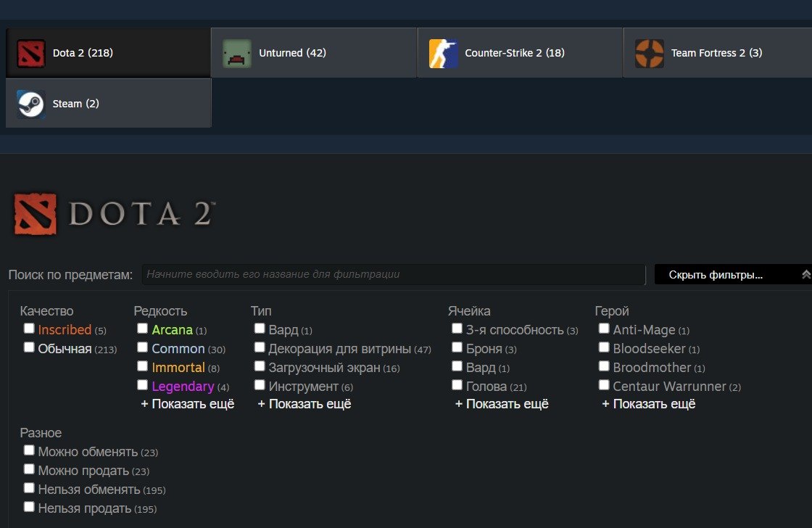The width and height of the screenshot is (812, 528).
Task: Enable the Загрузочный экран filter
Action: coord(260,366)
